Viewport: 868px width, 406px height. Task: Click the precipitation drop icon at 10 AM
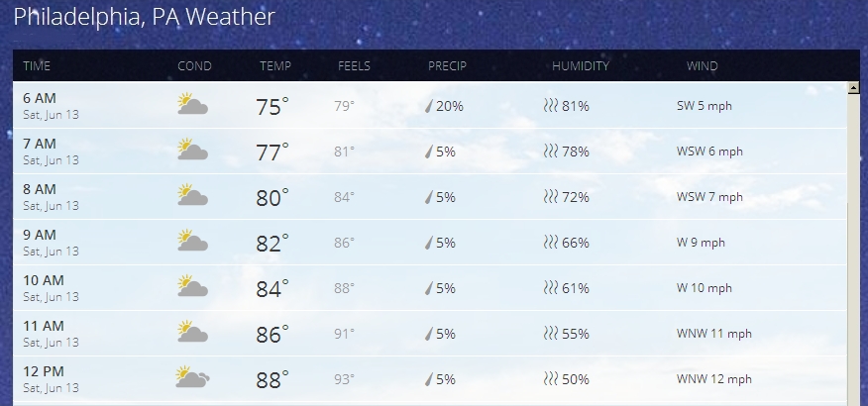tap(429, 288)
